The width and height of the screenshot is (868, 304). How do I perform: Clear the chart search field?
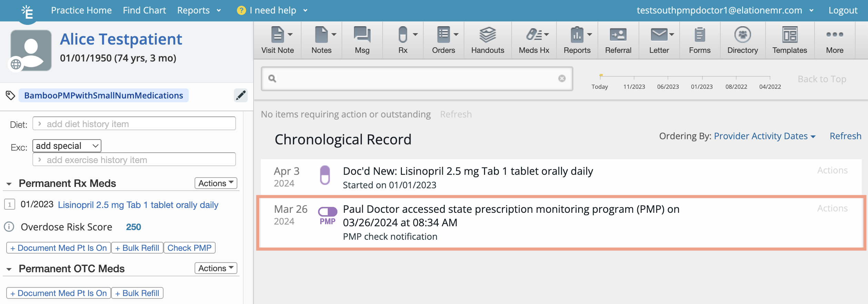tap(562, 78)
